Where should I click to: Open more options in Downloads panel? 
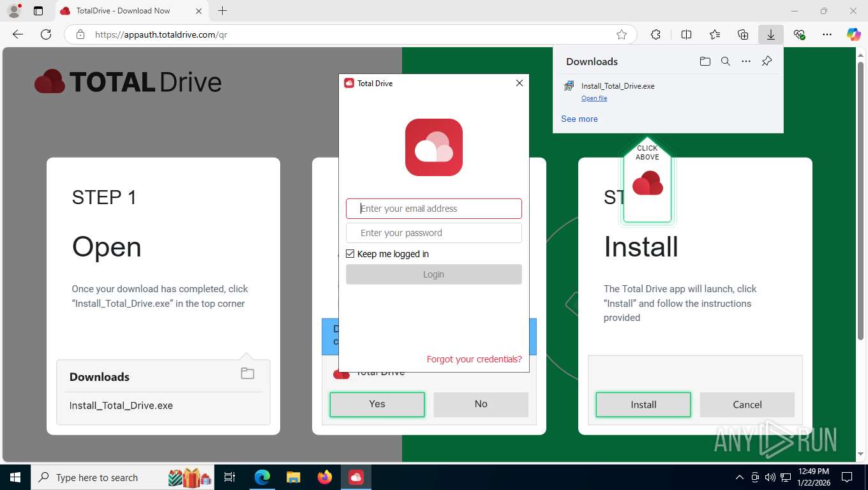(746, 61)
